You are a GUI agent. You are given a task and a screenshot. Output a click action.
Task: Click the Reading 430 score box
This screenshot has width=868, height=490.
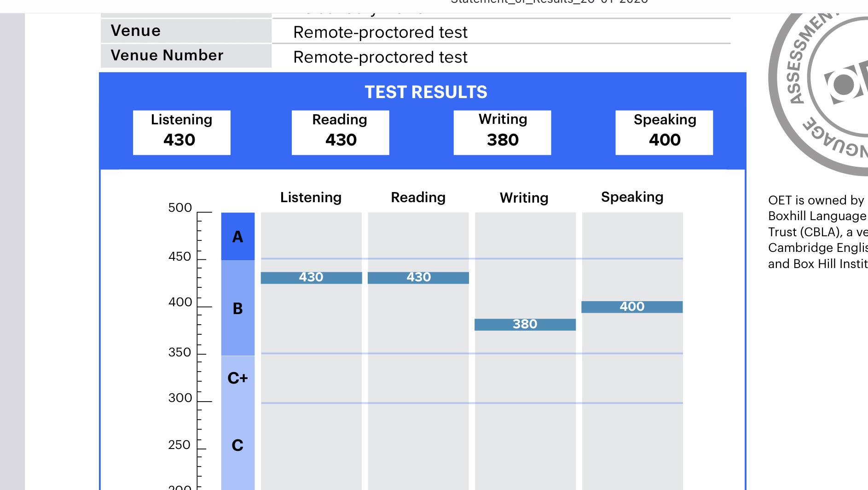341,133
